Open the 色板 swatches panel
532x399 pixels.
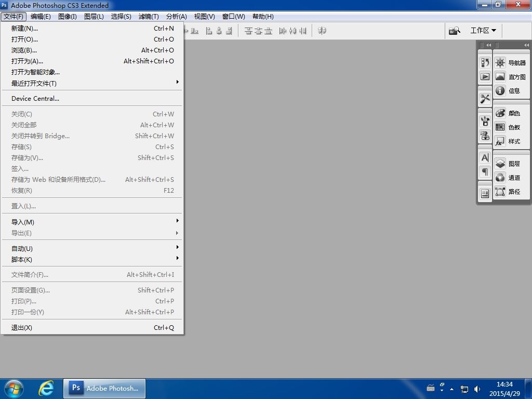(x=511, y=127)
